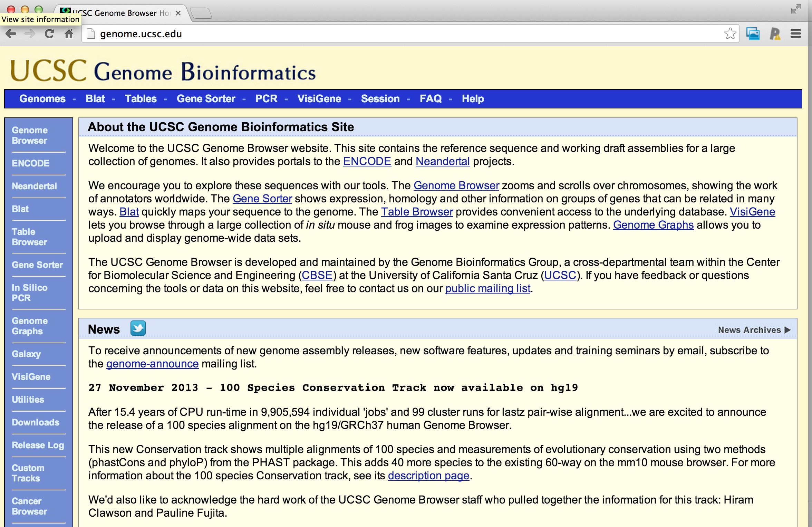
Task: Follow the Gene Sorter link in the About text
Action: (262, 199)
